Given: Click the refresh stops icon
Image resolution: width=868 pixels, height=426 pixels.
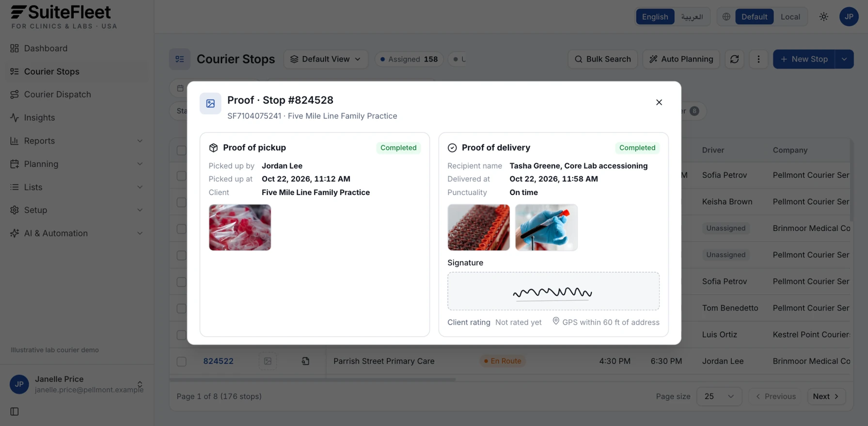Looking at the screenshot, I should point(734,59).
